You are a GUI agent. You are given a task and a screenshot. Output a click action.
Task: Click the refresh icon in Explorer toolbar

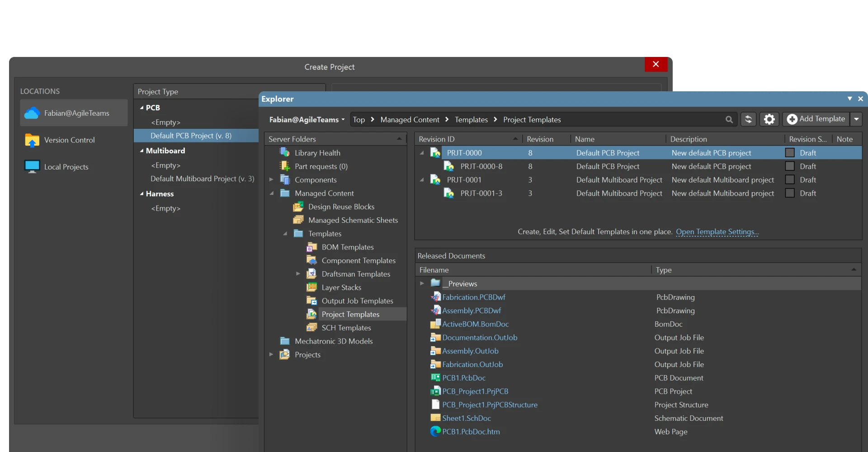[748, 119]
